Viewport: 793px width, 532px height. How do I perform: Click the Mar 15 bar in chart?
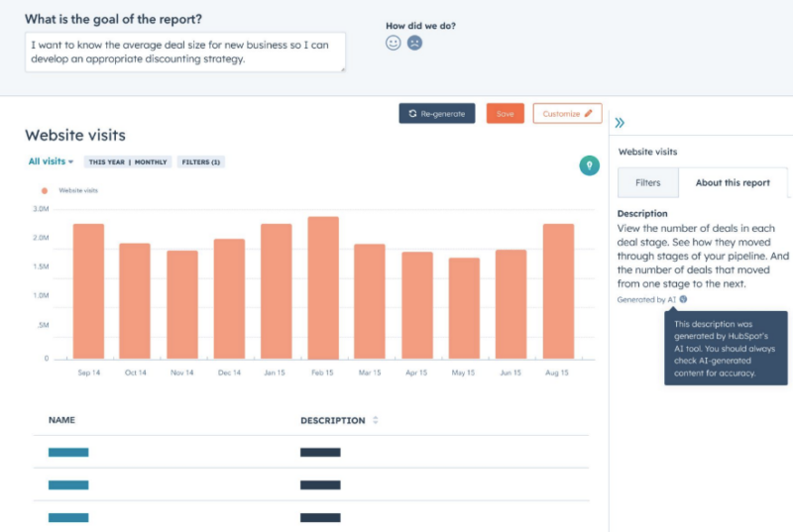pyautogui.click(x=369, y=301)
